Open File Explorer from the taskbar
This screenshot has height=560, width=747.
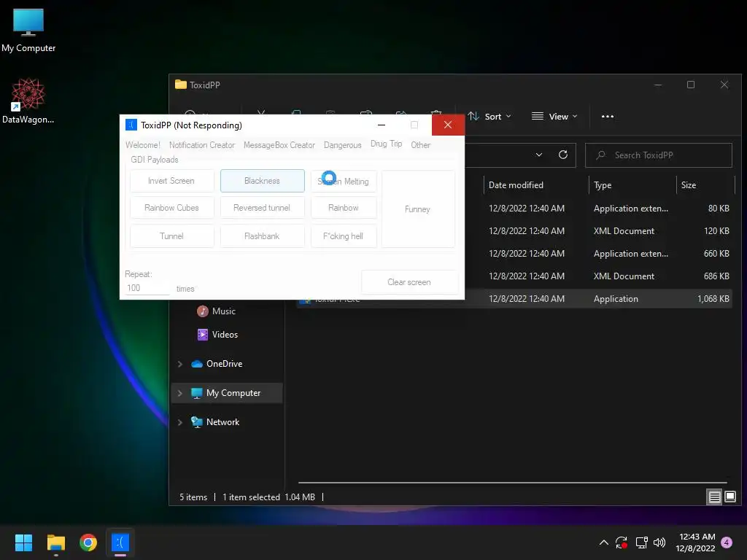pos(55,542)
